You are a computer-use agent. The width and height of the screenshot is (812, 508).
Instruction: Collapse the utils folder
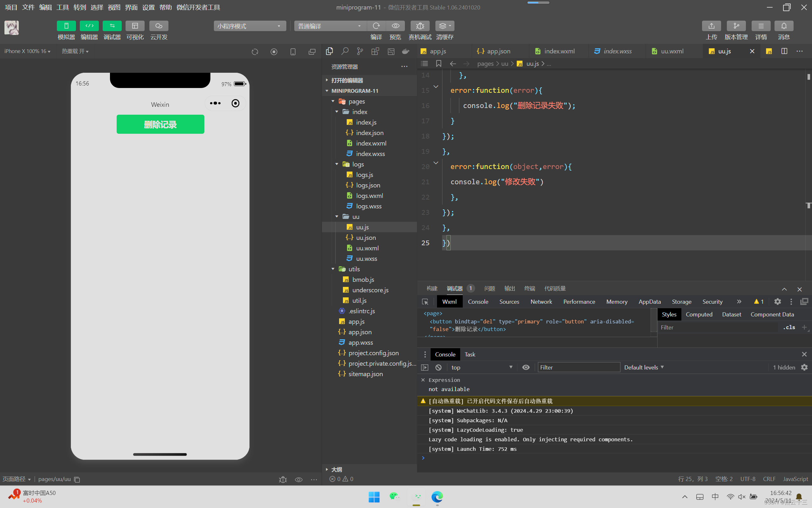333,269
